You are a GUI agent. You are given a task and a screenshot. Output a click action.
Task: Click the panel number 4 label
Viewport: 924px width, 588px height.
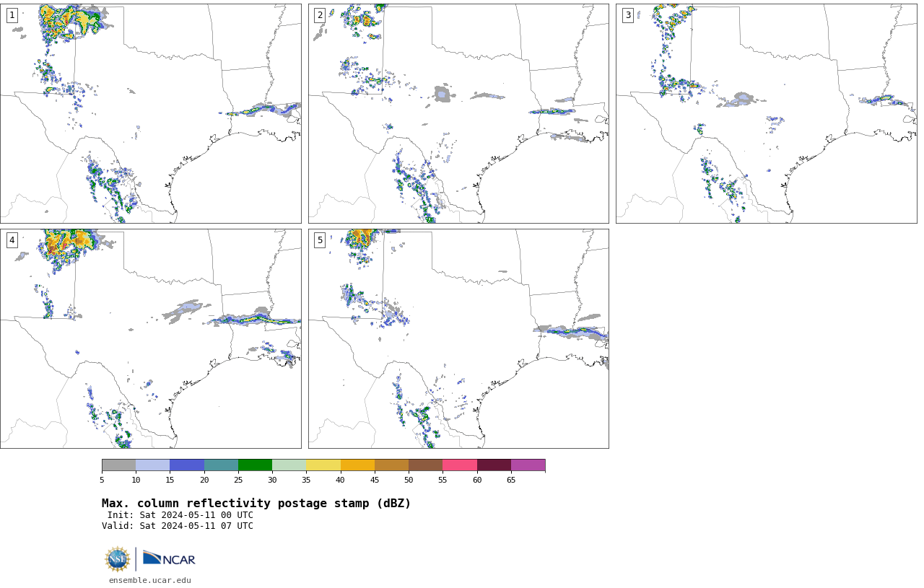pyautogui.click(x=12, y=240)
